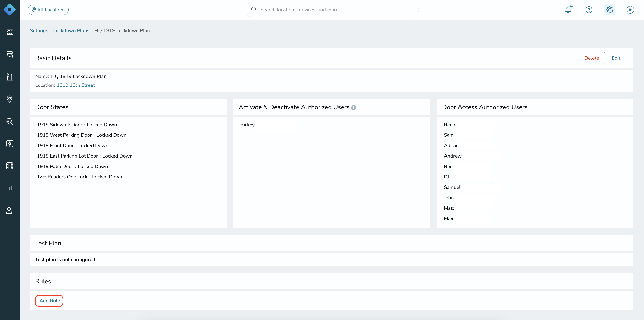Click door access user Sam
The image size is (644, 320).
coord(449,135)
